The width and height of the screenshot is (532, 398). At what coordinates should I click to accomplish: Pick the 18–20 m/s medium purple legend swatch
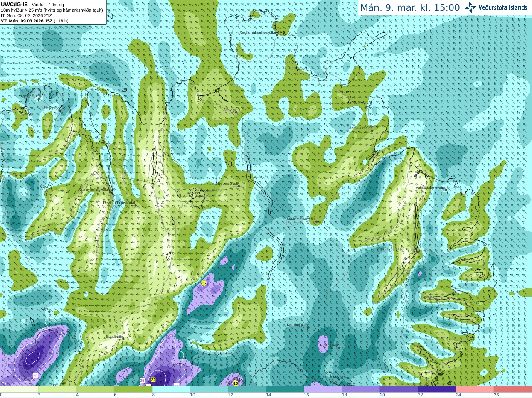361,389
